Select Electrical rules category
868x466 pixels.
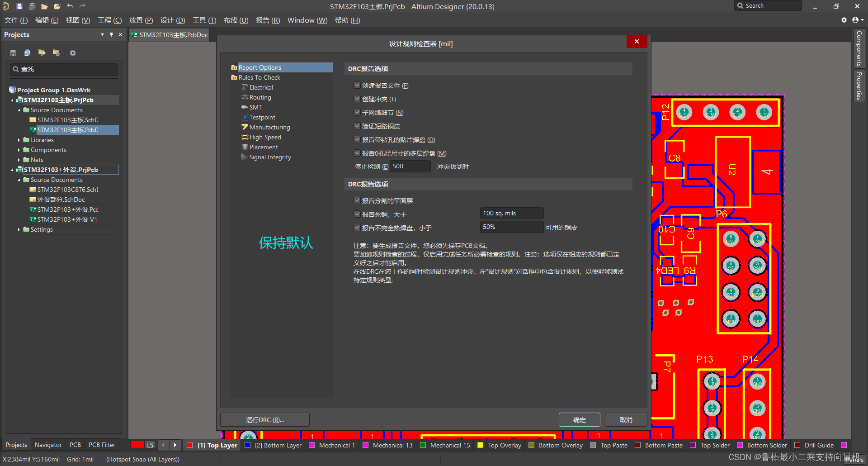pyautogui.click(x=261, y=87)
